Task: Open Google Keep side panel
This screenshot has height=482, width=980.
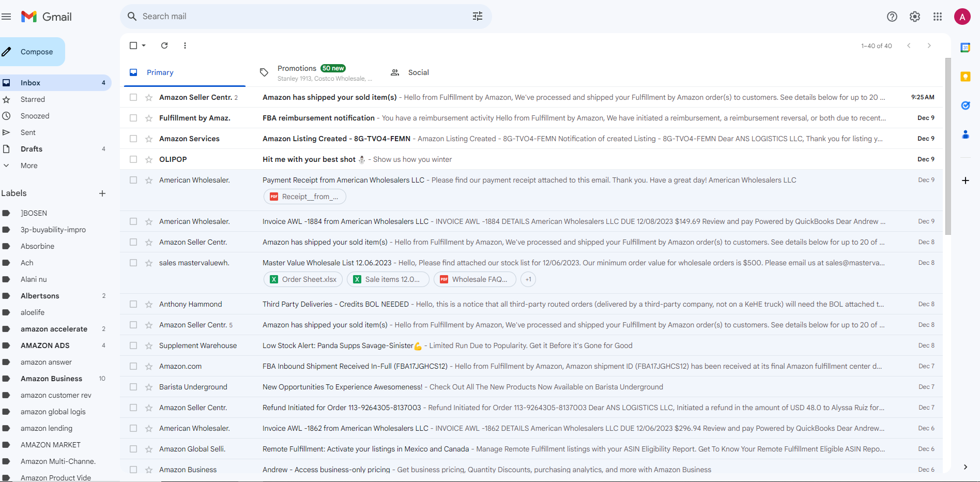Action: [965, 77]
